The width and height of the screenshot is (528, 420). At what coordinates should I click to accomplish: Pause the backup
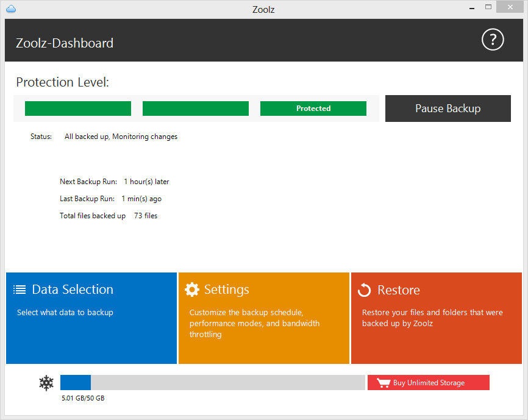(448, 109)
